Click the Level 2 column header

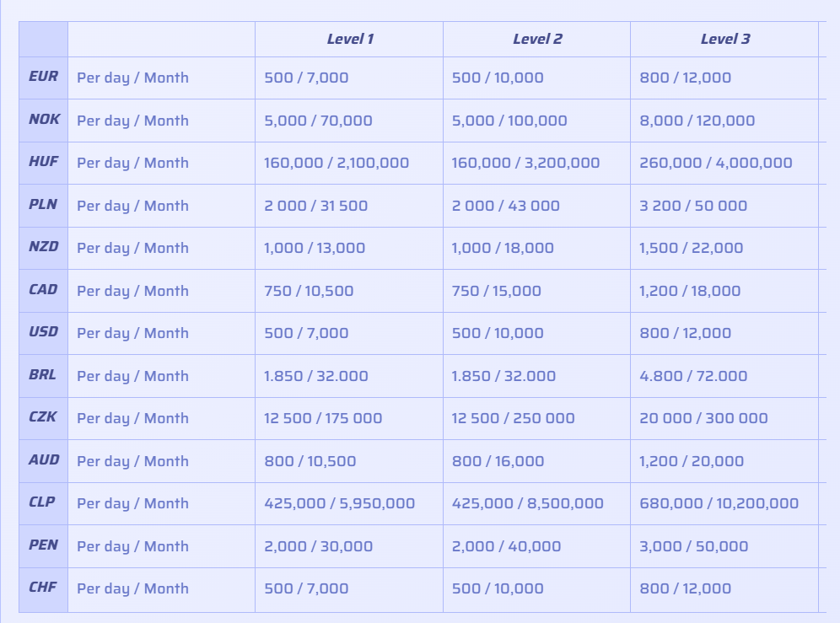537,39
